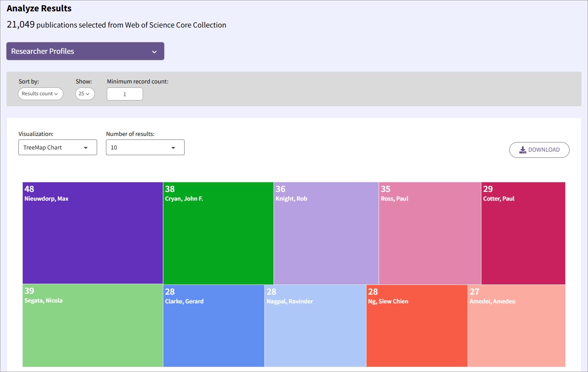This screenshot has height=372, width=588.
Task: Select the Amedei, Amedeo salmon tile
Action: 517,326
